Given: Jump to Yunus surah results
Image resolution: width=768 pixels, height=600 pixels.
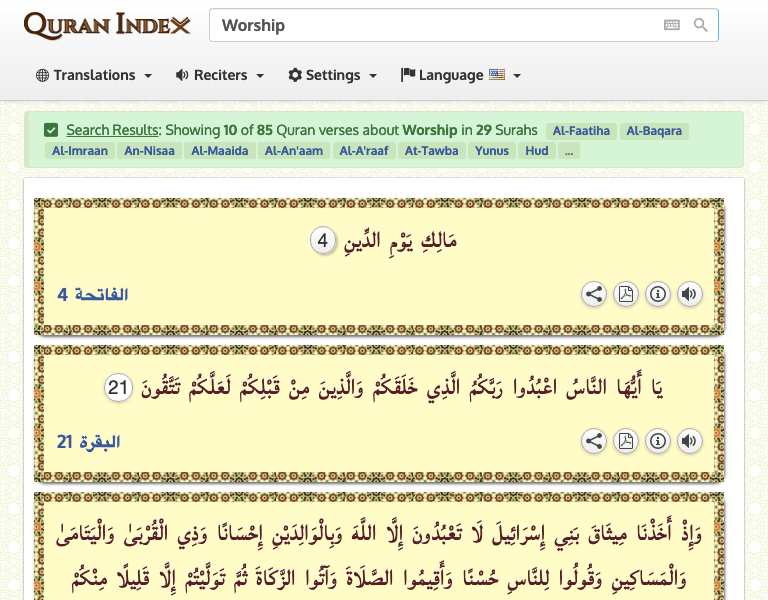Looking at the screenshot, I should [x=492, y=151].
